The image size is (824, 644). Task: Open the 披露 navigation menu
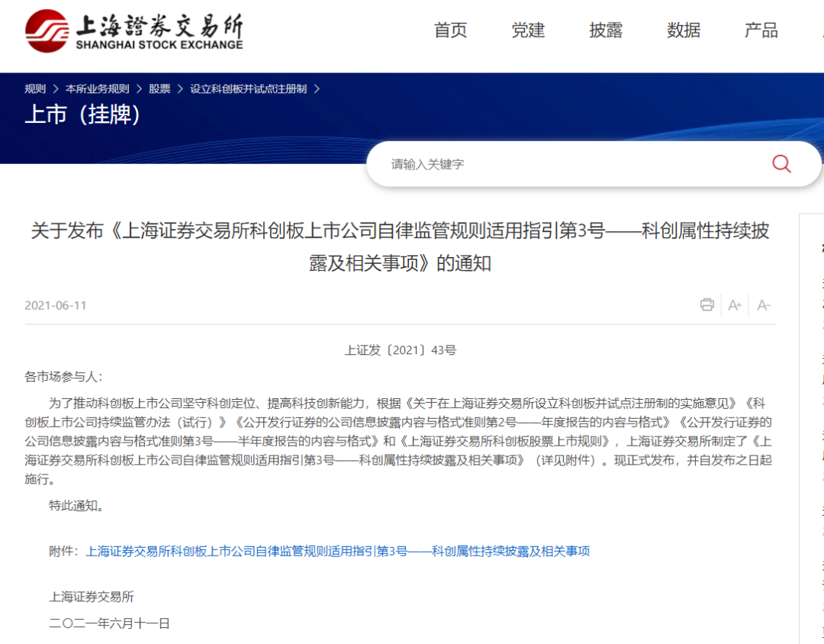click(605, 31)
